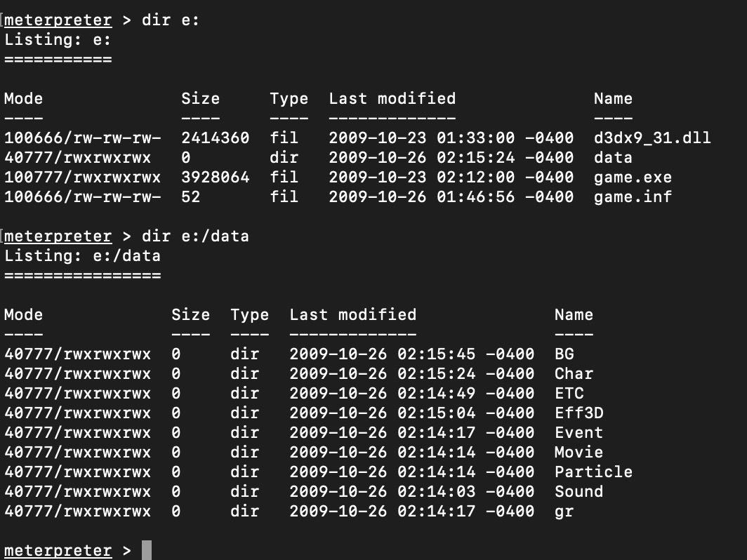Click the Eff3D directory name
Image resolution: width=747 pixels, height=560 pixels.
(579, 413)
